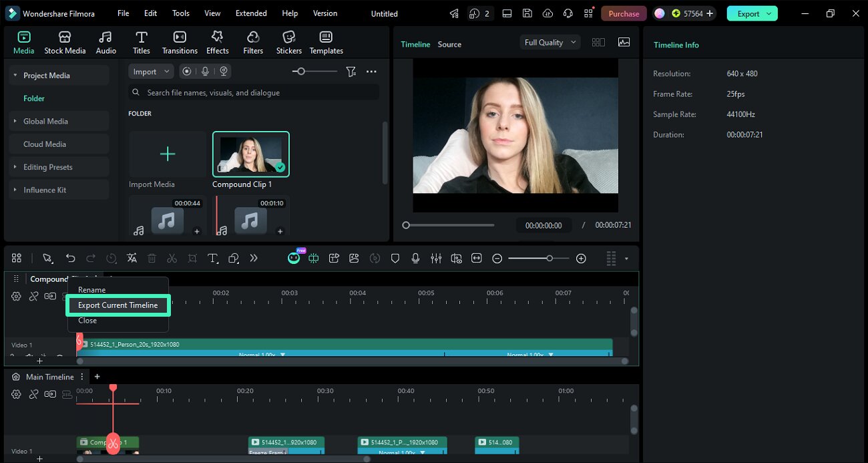Open the Effects tab
Screen dimensions: 868x463
click(217, 43)
